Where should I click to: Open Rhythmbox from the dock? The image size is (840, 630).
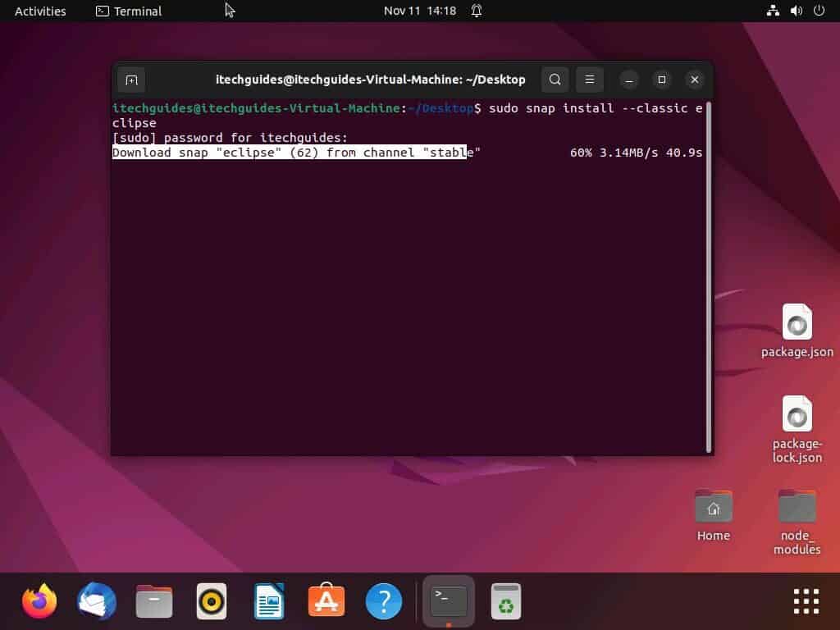click(212, 601)
